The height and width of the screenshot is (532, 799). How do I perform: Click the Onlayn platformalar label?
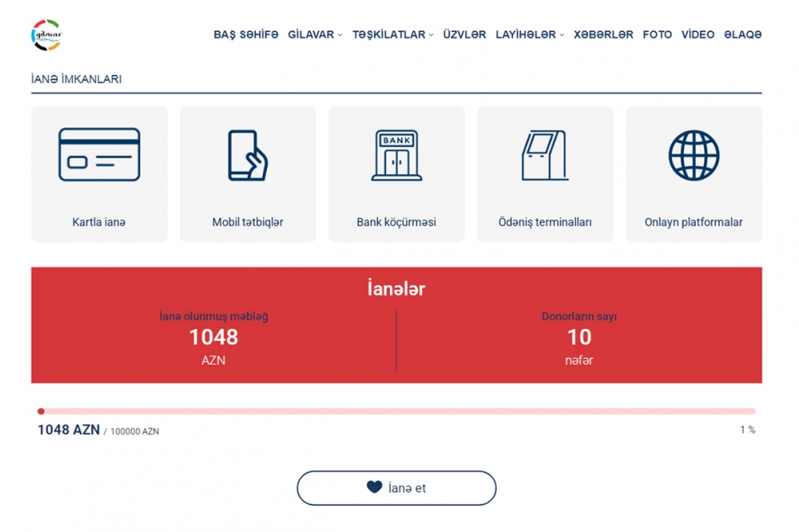pos(694,222)
